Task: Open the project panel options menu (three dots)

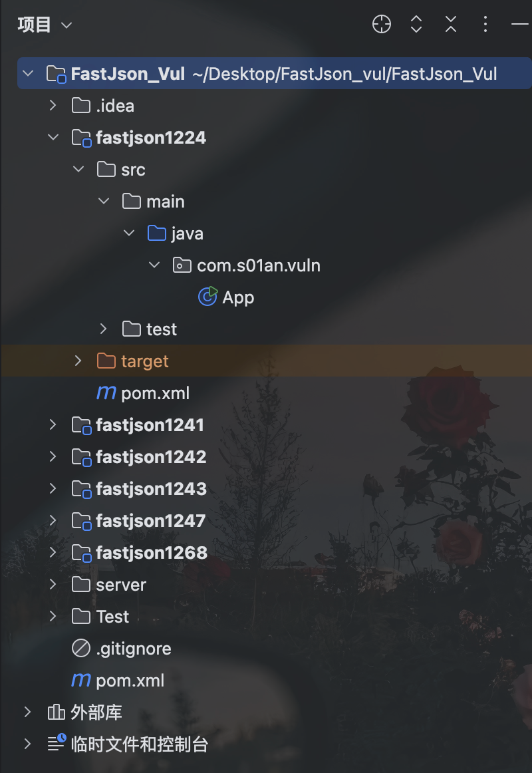Action: tap(485, 24)
